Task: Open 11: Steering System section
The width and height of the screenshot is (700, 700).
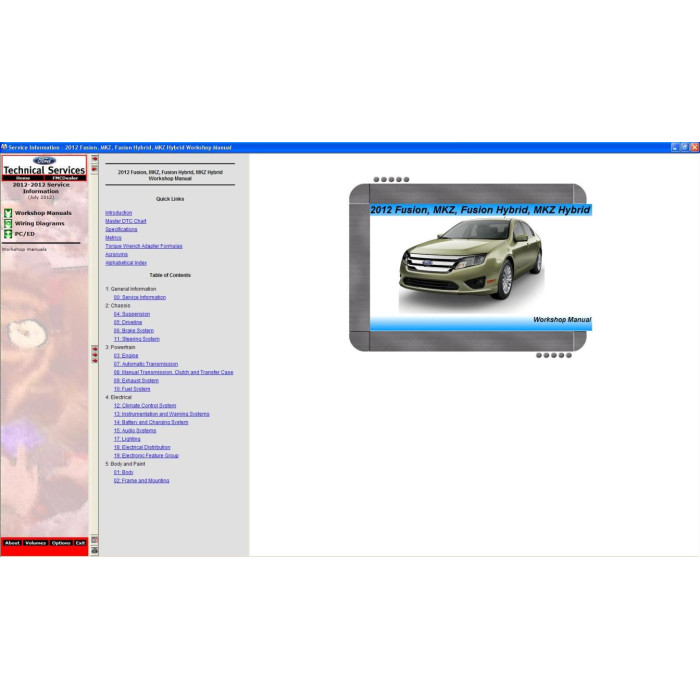Action: 137,339
